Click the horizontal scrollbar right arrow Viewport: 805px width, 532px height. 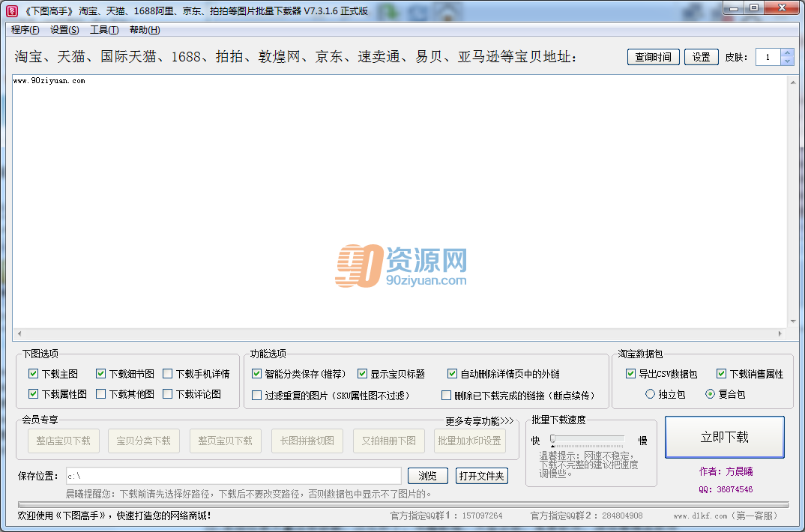point(780,333)
